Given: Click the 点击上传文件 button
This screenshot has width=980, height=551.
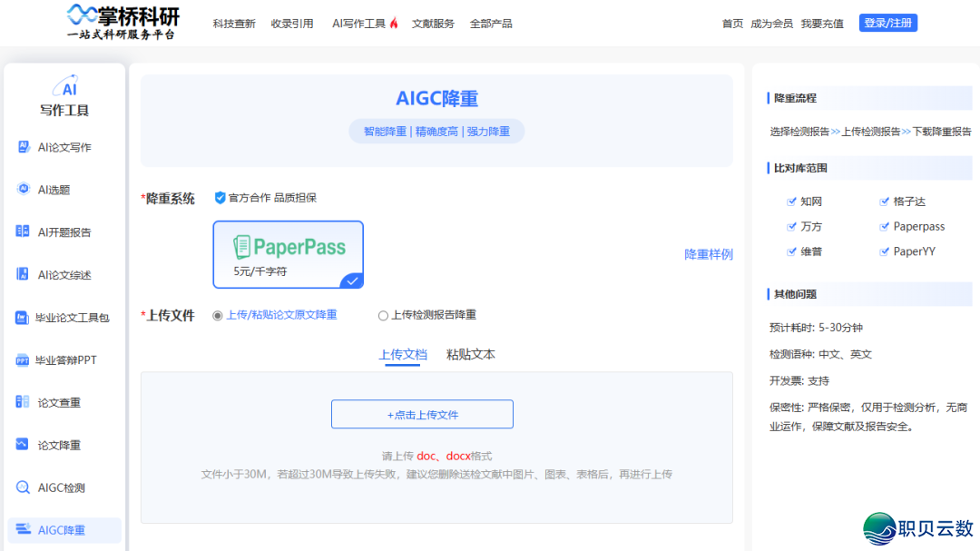Looking at the screenshot, I should click(422, 414).
